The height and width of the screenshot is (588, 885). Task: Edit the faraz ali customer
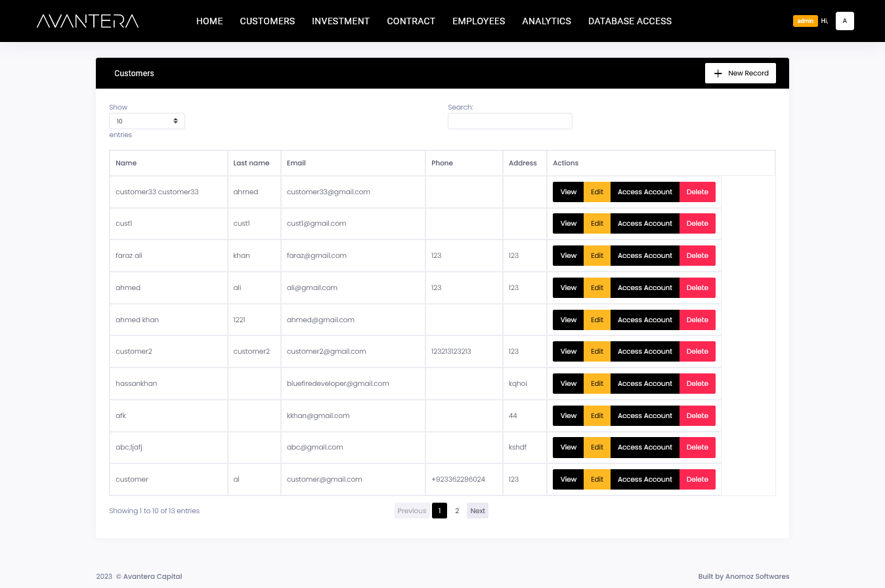[x=597, y=256]
